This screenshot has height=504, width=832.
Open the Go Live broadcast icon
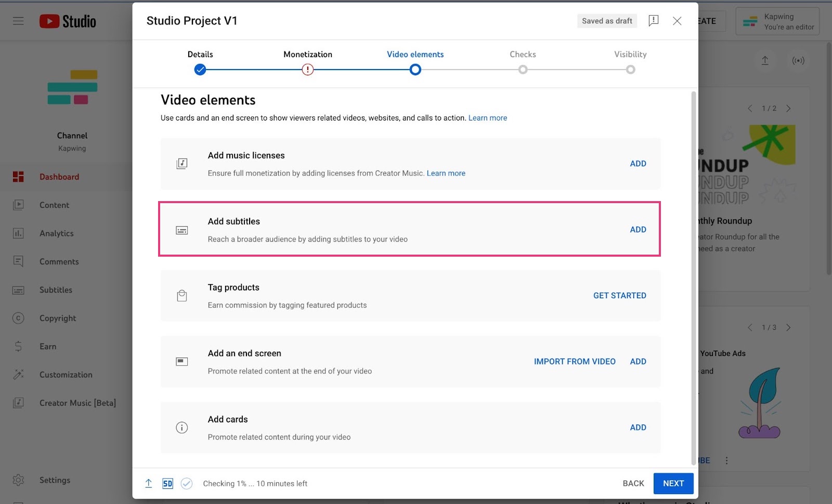[798, 61]
